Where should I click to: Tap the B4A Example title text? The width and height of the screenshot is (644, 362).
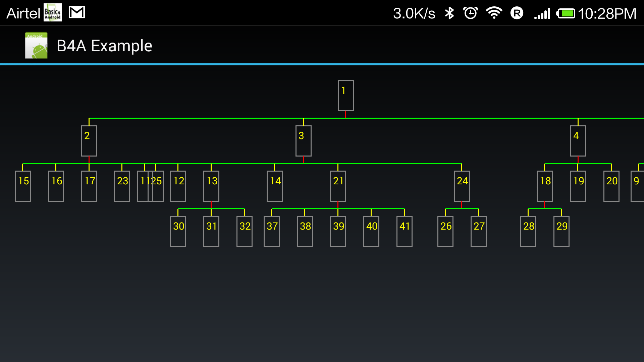tap(104, 46)
